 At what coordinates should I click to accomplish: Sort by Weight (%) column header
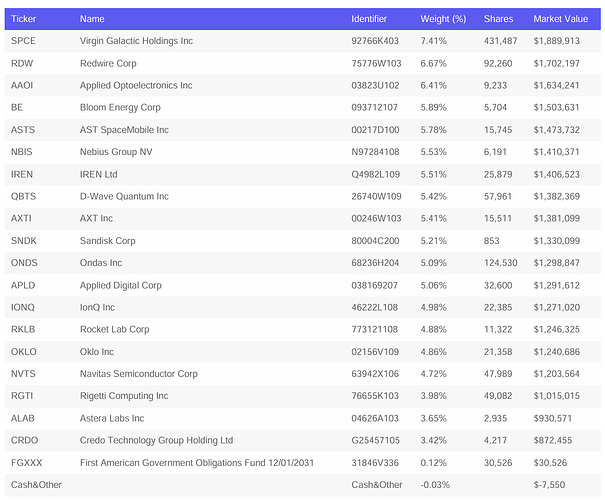(x=443, y=19)
